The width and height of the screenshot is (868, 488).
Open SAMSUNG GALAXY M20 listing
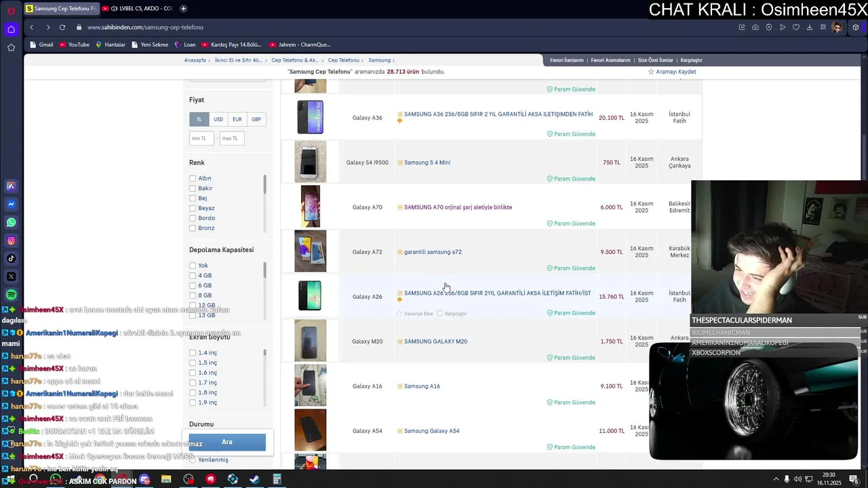pyautogui.click(x=435, y=342)
